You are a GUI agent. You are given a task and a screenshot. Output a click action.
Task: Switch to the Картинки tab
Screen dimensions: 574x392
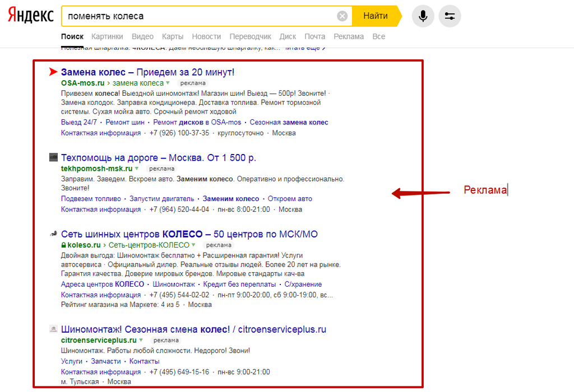107,36
